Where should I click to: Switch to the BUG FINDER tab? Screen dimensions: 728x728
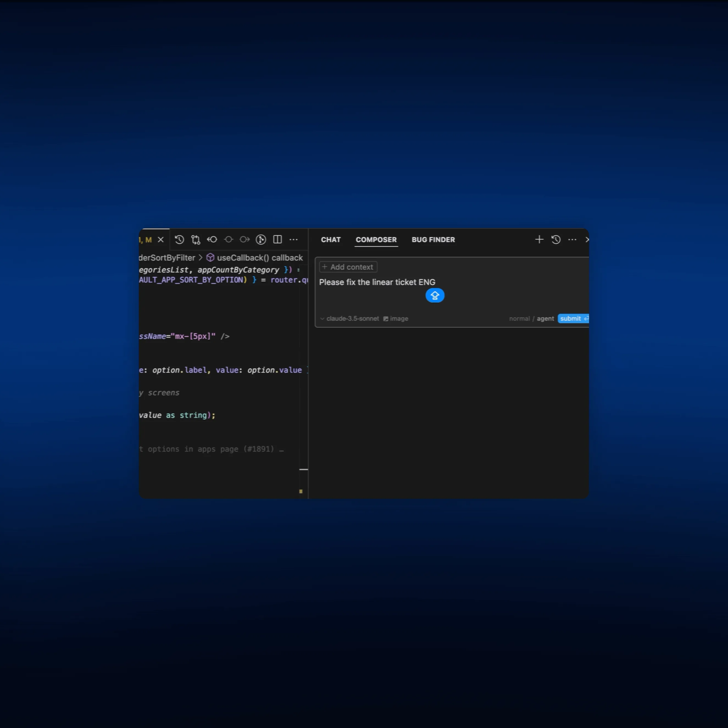pos(433,240)
